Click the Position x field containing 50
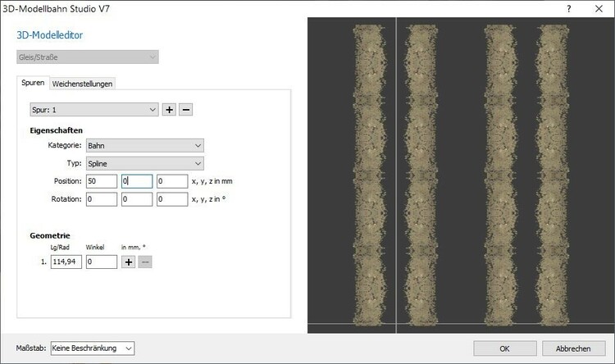 pyautogui.click(x=102, y=181)
